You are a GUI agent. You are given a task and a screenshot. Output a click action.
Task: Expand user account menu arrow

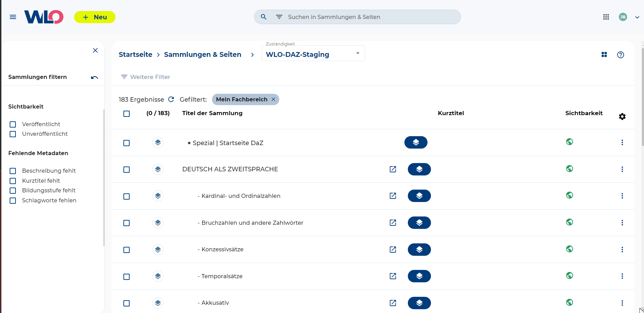tap(637, 17)
